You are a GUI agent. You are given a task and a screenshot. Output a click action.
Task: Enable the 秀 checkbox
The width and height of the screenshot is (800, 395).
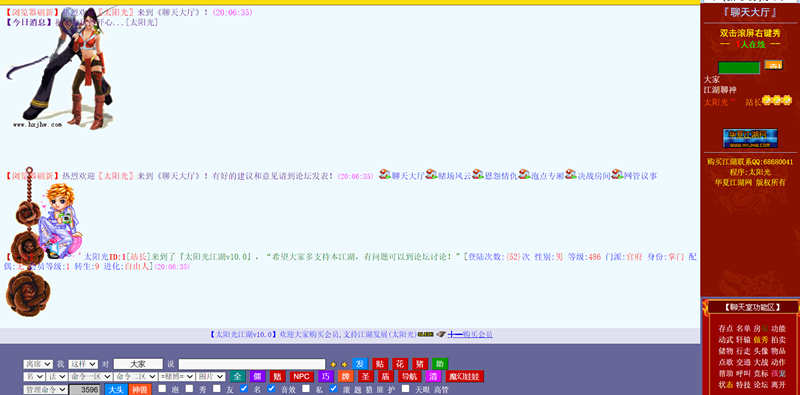189,389
